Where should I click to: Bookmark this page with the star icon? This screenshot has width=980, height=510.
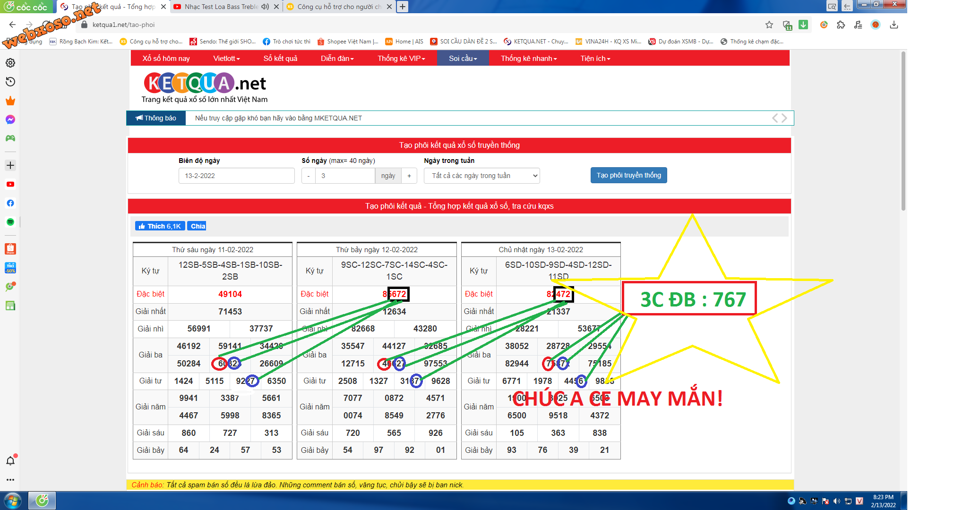[x=769, y=25]
